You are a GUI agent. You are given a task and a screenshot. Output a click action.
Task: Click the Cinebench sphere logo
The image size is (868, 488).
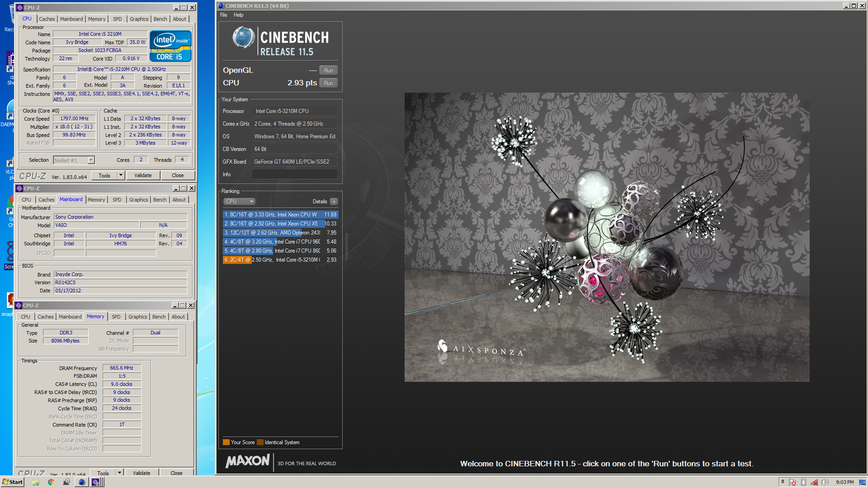pos(244,38)
